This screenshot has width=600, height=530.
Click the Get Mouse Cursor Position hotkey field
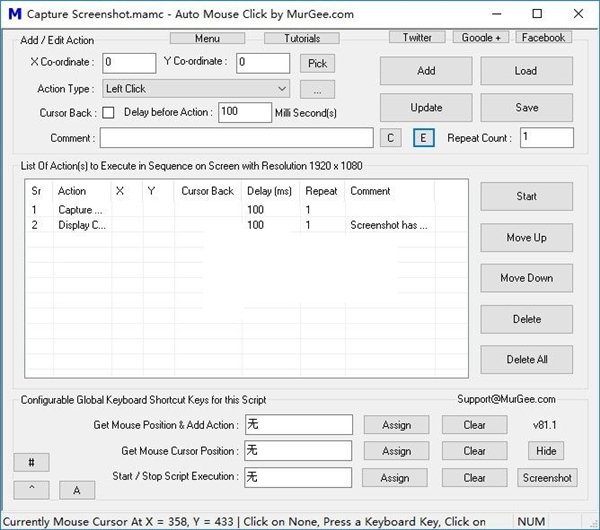point(298,451)
